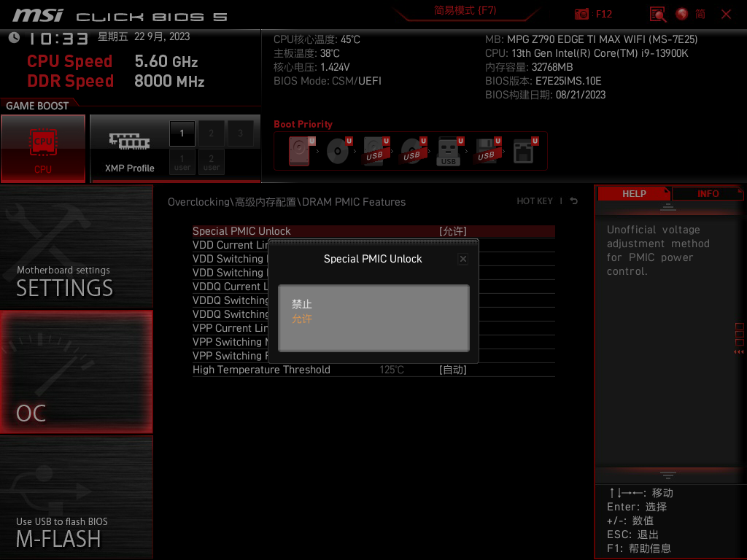The height and width of the screenshot is (560, 747).
Task: Close the BIOS with the top X icon
Action: pos(726,15)
